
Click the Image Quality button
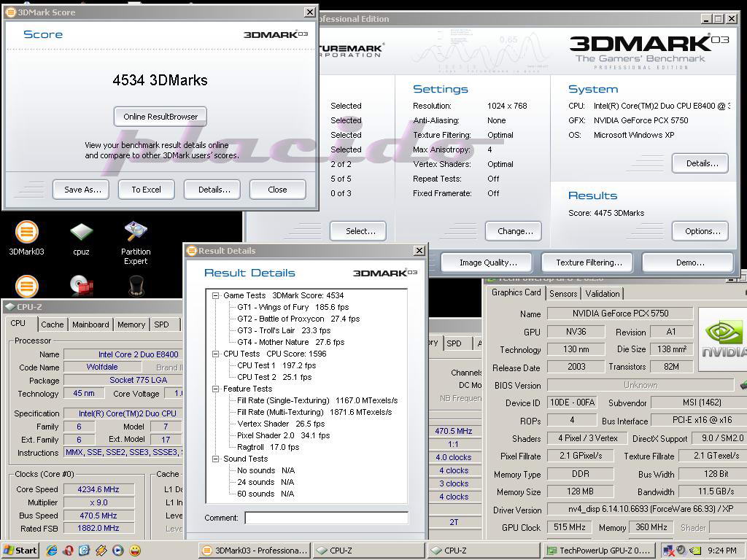pyautogui.click(x=488, y=262)
